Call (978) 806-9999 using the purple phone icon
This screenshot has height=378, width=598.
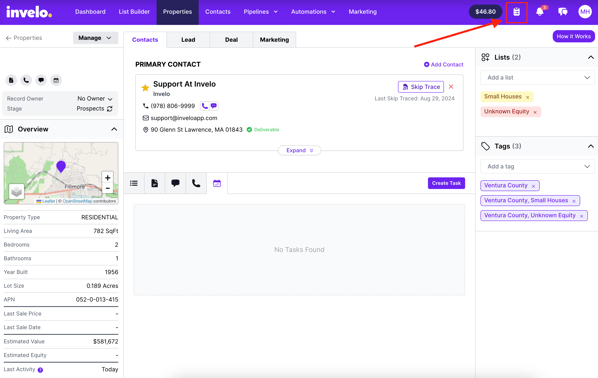tap(205, 106)
